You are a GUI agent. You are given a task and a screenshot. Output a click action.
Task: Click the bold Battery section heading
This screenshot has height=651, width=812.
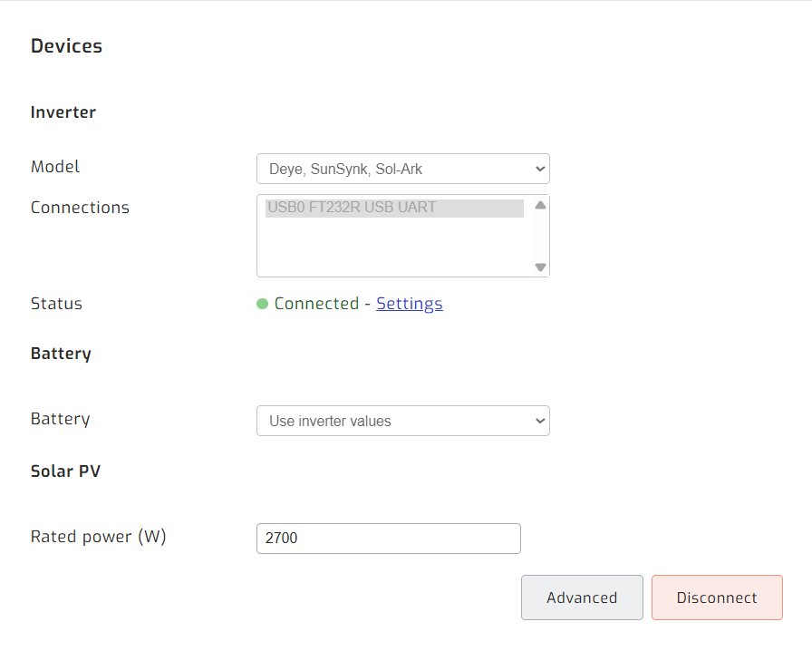(61, 354)
